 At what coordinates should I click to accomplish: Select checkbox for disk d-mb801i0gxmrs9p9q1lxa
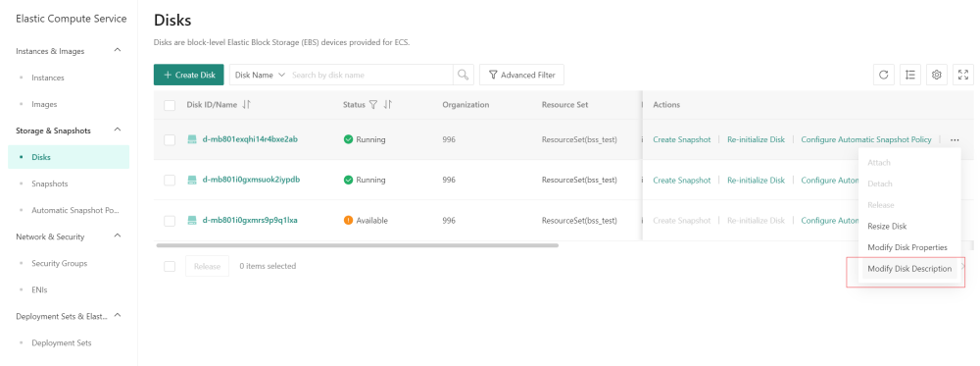point(170,221)
